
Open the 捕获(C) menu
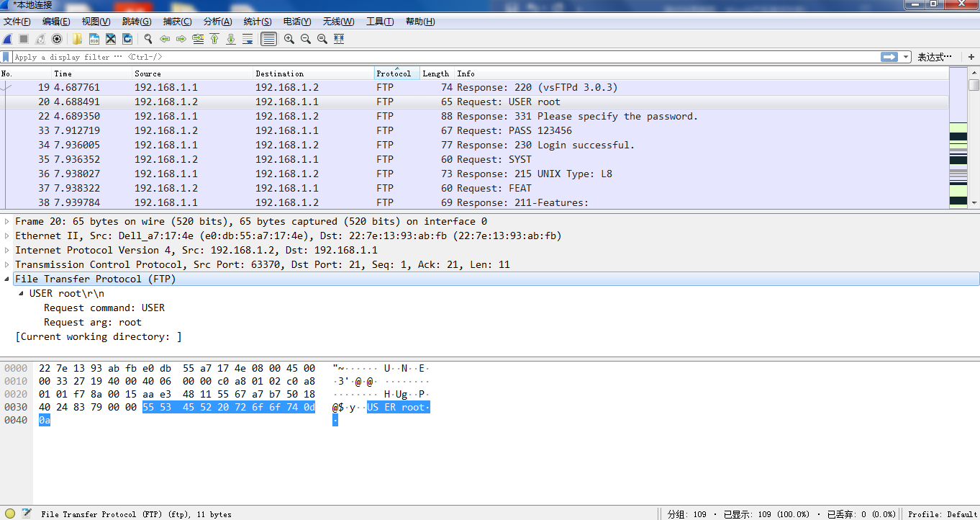[x=177, y=22]
